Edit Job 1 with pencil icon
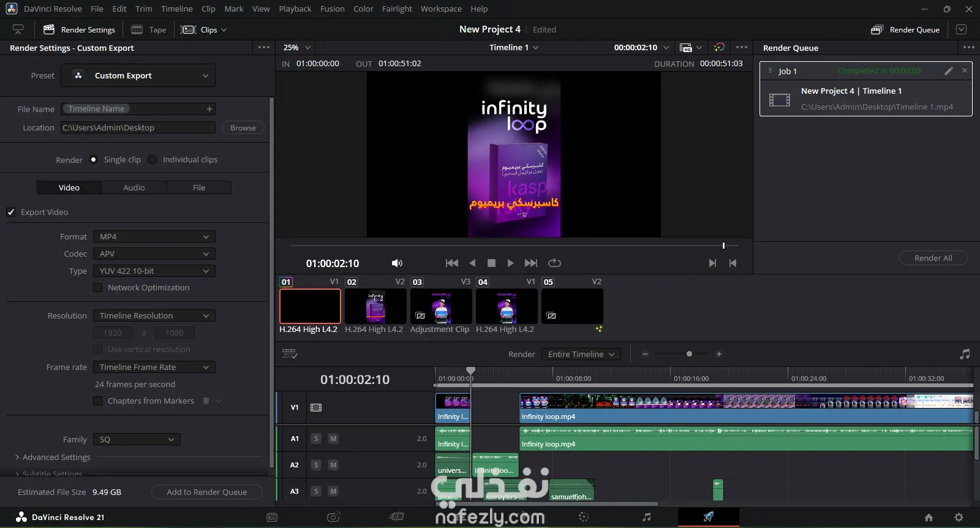Screen dimensions: 980x528 coord(948,71)
